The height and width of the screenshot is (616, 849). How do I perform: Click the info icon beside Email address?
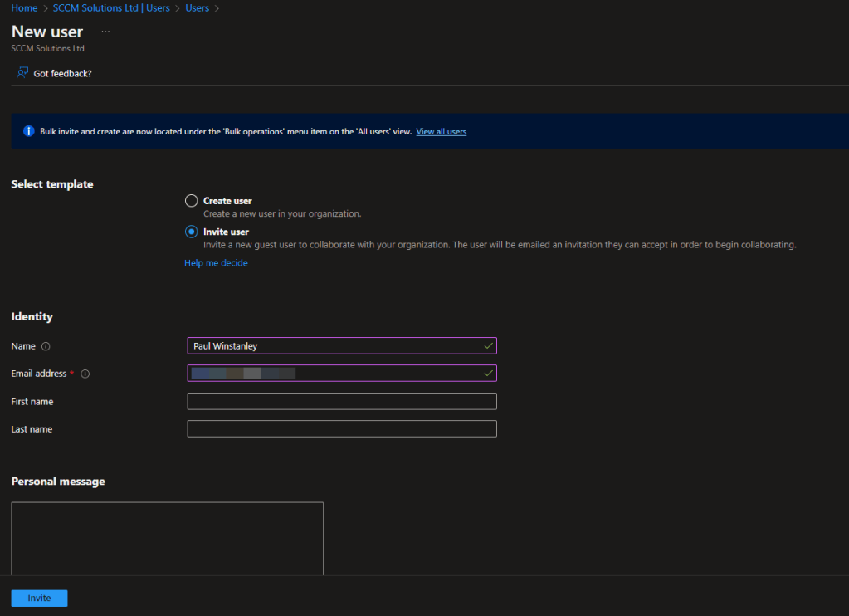[85, 374]
